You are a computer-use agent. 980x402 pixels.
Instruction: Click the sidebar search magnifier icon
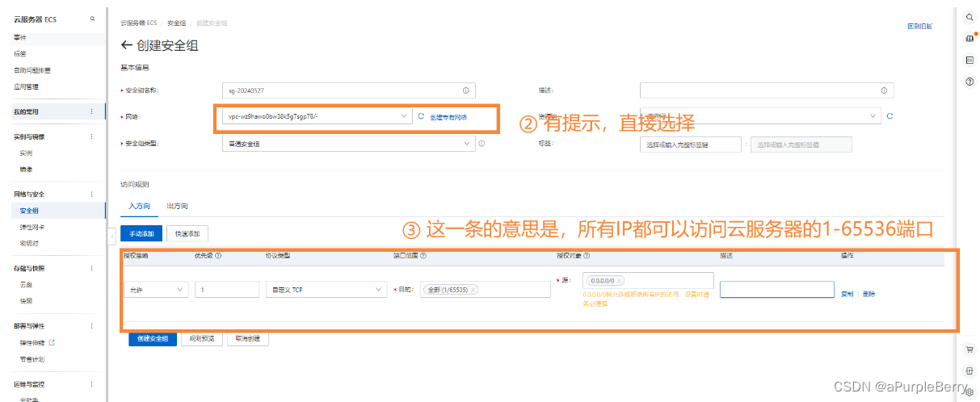[x=92, y=19]
